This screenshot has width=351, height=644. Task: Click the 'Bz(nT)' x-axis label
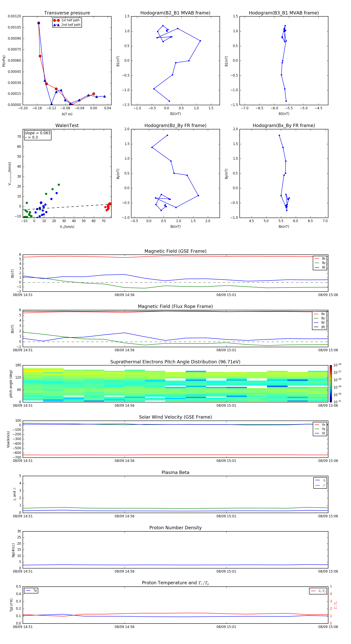(175, 227)
